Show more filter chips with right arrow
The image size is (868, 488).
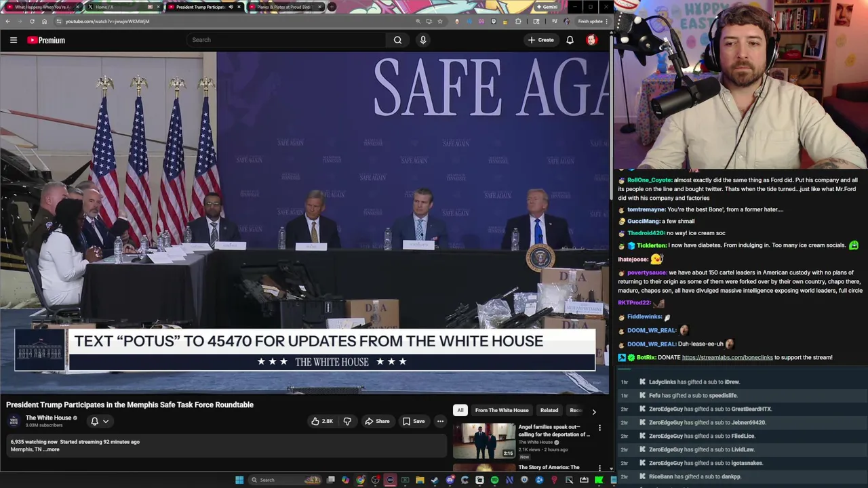[x=594, y=411]
